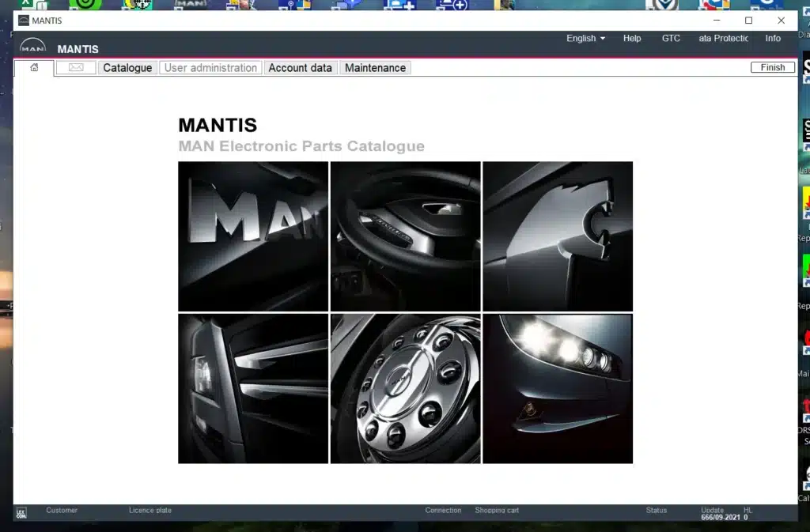Minimize the MANTIS window

(717, 20)
